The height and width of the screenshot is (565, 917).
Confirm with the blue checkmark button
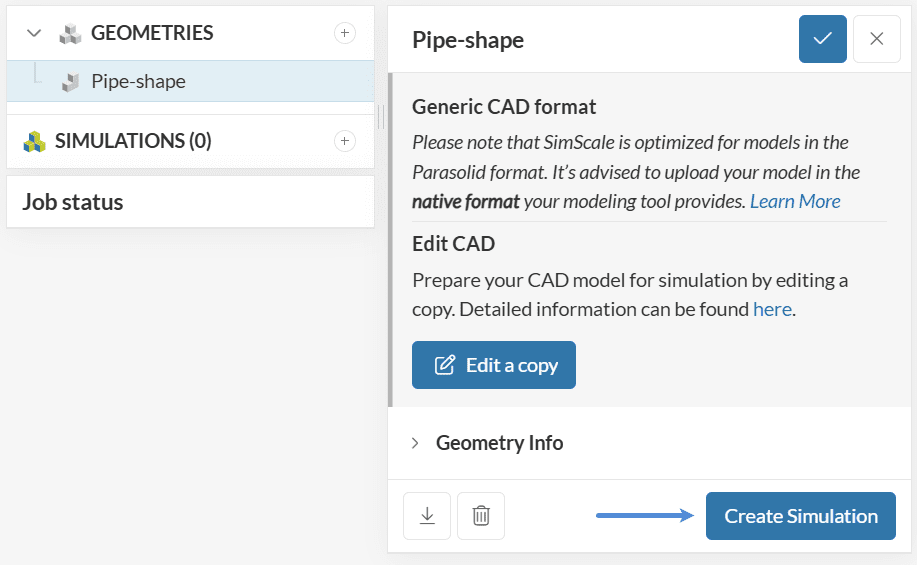coord(823,39)
